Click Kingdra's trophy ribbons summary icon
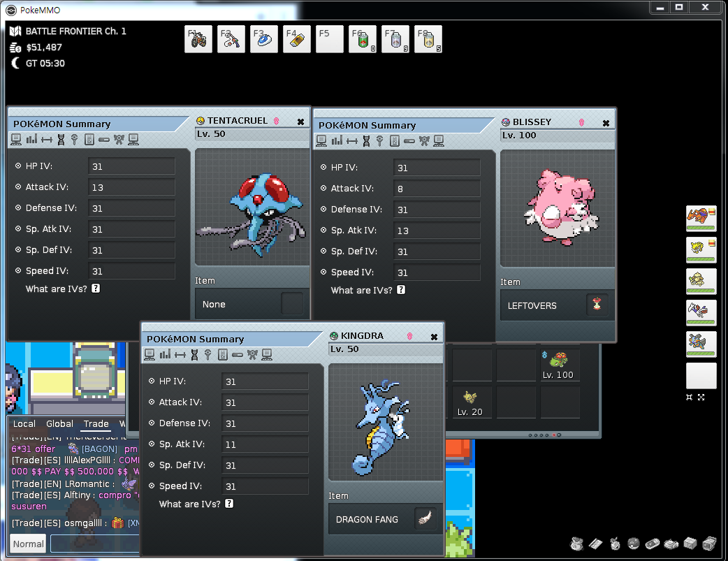 tap(252, 355)
